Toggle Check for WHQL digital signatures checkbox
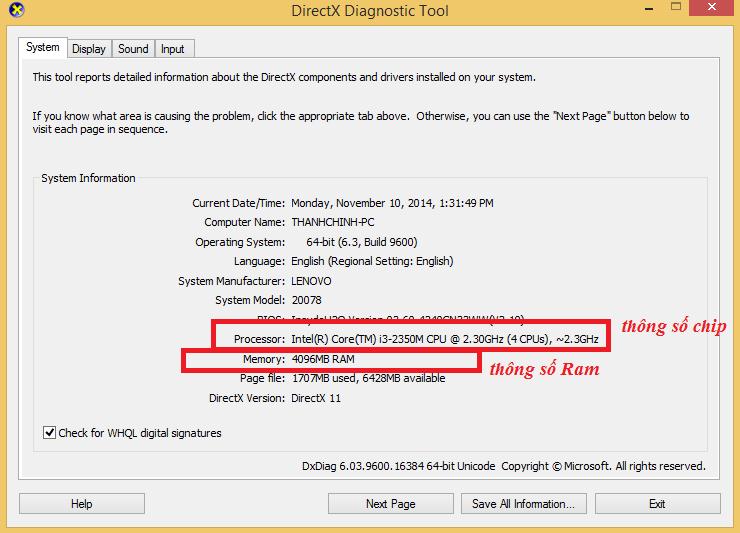 click(49, 432)
